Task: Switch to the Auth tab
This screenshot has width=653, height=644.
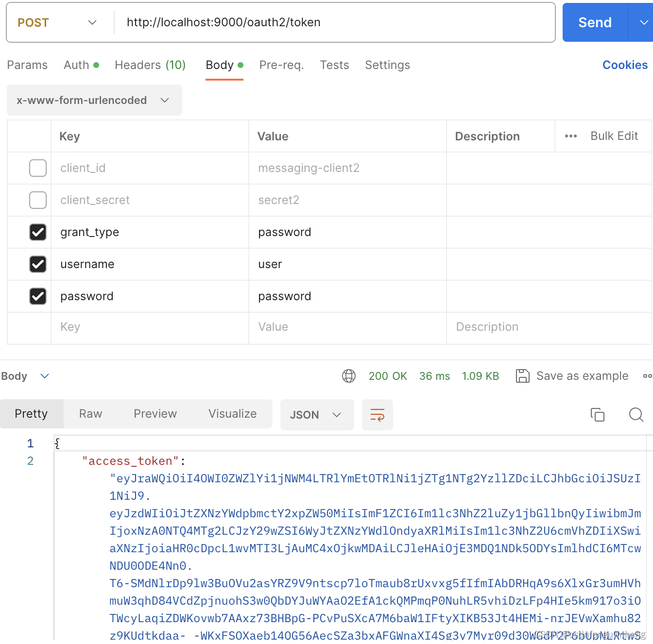Action: 81,65
